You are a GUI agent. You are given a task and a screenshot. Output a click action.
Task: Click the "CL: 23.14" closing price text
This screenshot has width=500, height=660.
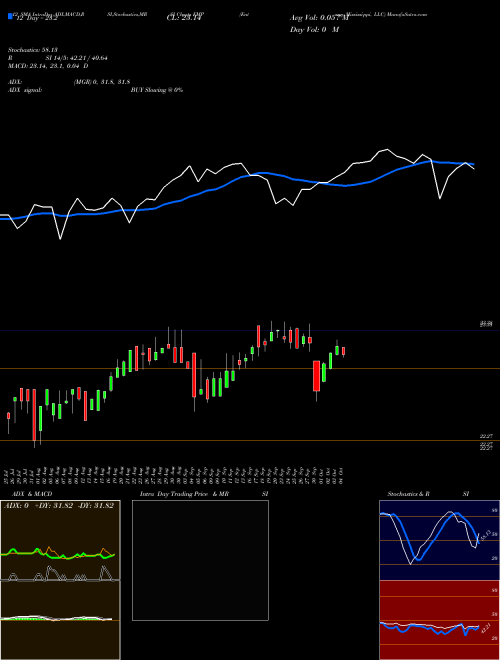(x=184, y=18)
